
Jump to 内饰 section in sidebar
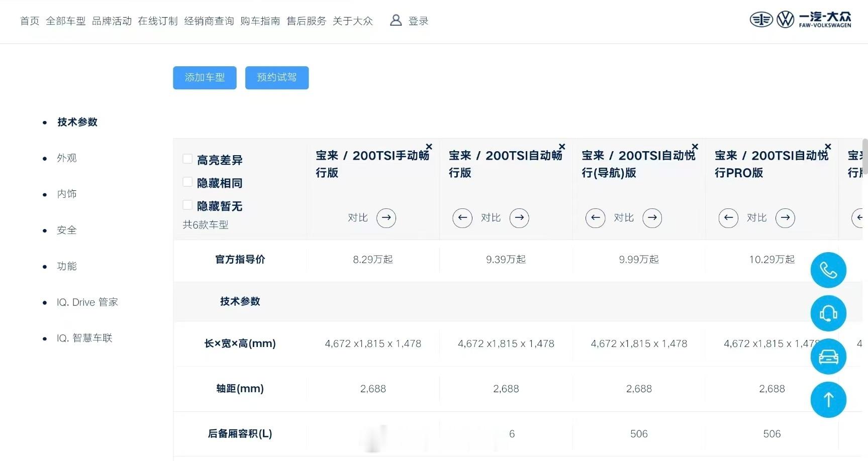pos(67,194)
